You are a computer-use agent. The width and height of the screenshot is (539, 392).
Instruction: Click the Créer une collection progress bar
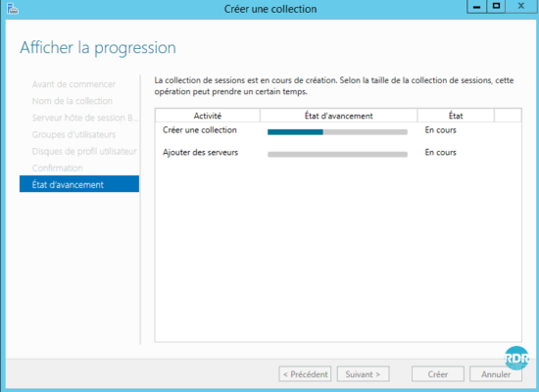click(337, 132)
